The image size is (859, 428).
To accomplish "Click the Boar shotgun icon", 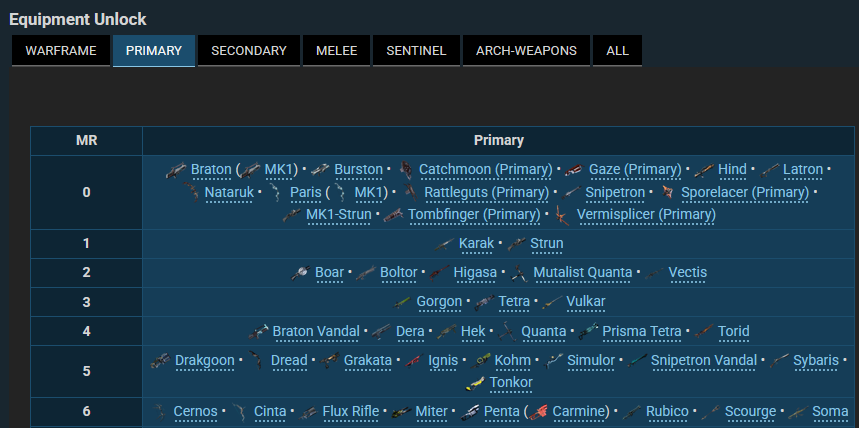I will coord(301,272).
